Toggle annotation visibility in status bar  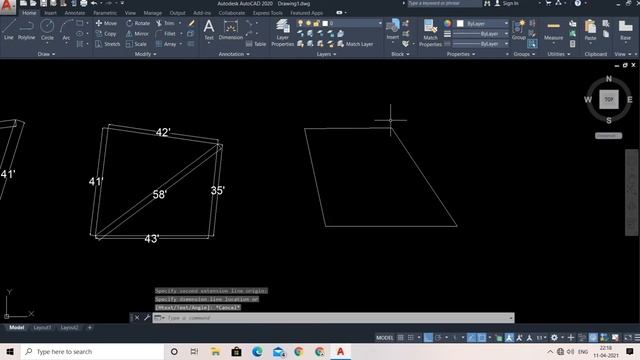(x=509, y=338)
